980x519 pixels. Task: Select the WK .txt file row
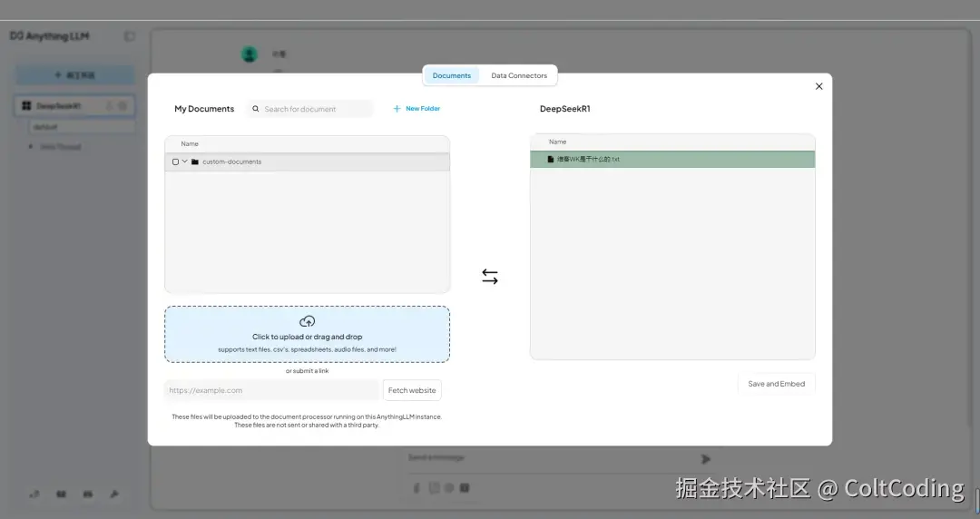tap(672, 160)
